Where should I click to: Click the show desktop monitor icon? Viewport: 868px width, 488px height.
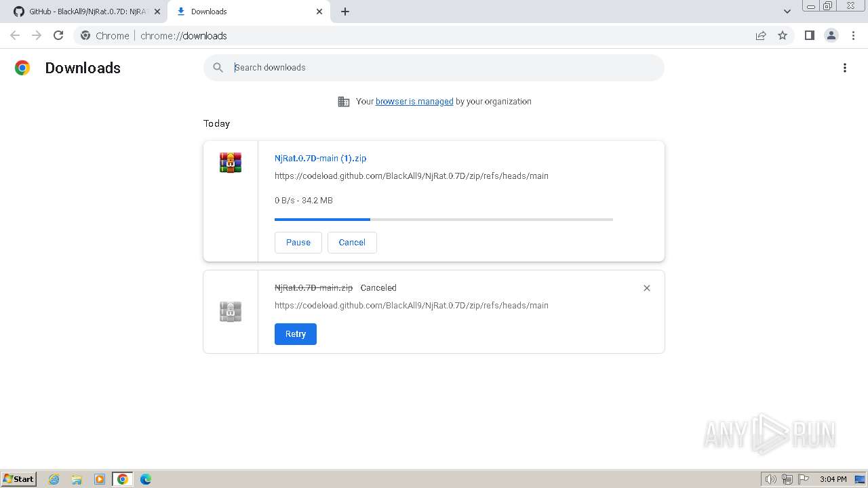[860, 479]
